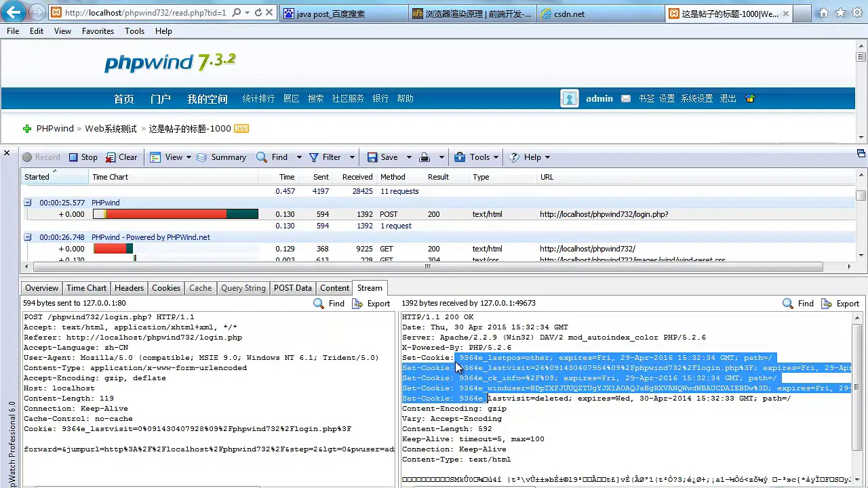The height and width of the screenshot is (488, 868).
Task: Open the Find dropdown arrow
Action: tap(298, 157)
